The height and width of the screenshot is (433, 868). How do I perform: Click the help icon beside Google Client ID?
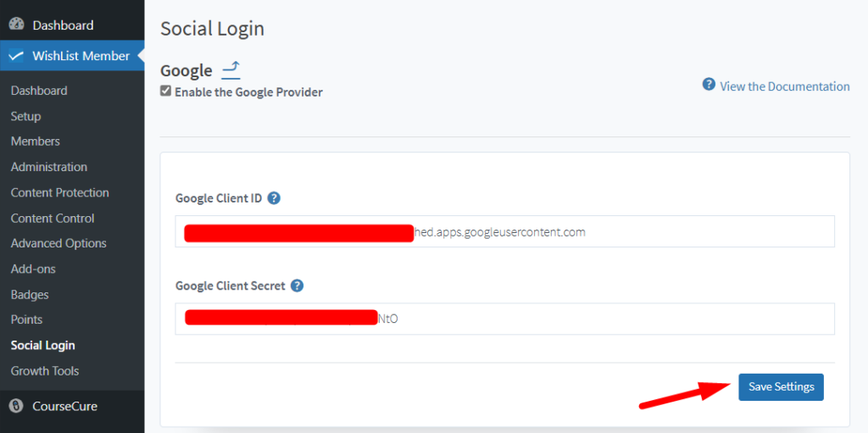(274, 198)
